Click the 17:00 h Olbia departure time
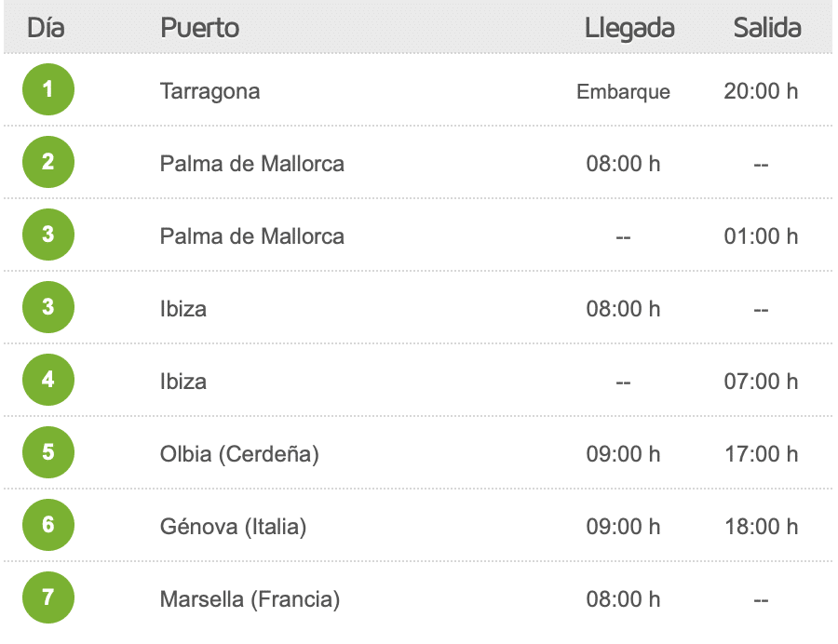 click(761, 454)
